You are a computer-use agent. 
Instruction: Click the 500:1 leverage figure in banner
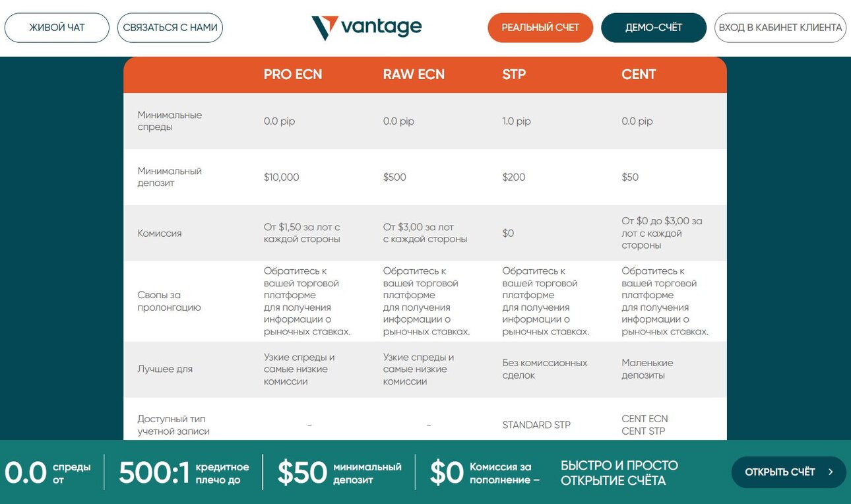(154, 472)
